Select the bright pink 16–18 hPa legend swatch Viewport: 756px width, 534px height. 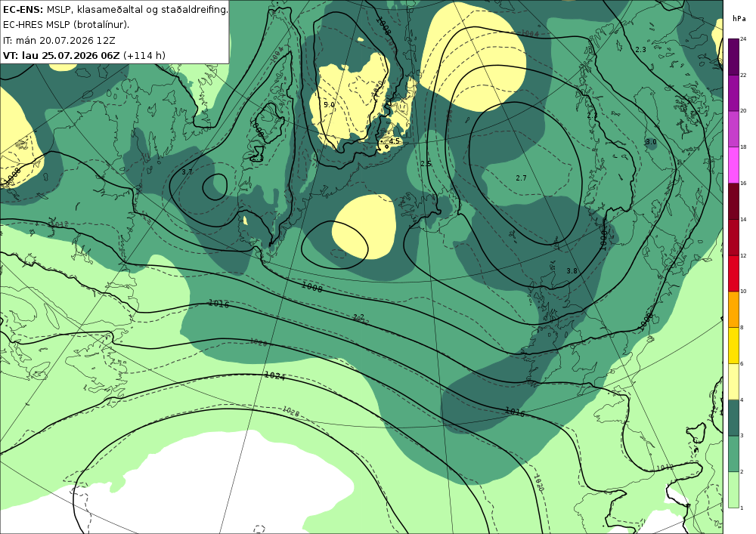(733, 165)
